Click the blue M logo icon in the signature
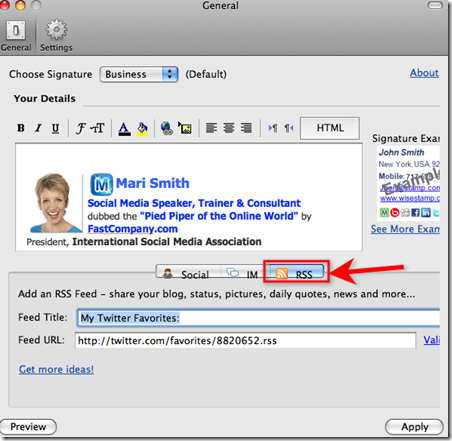Viewport: 452px width, 441px height. coord(101,184)
